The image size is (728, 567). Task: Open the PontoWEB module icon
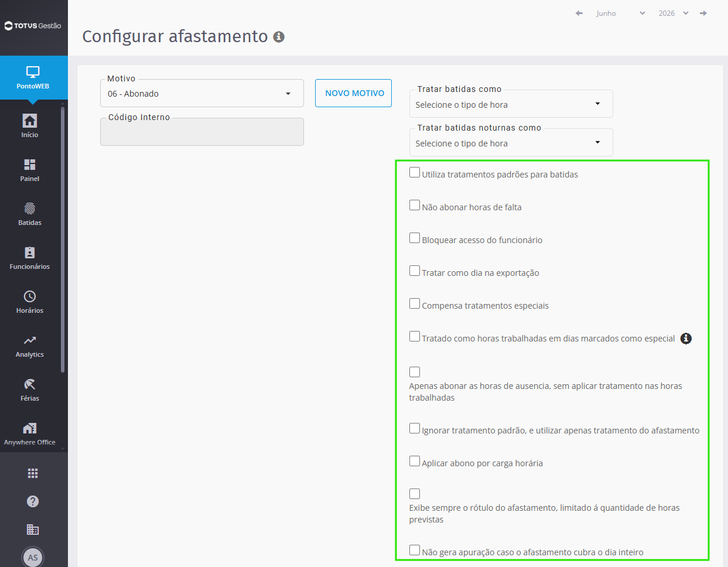tap(33, 72)
